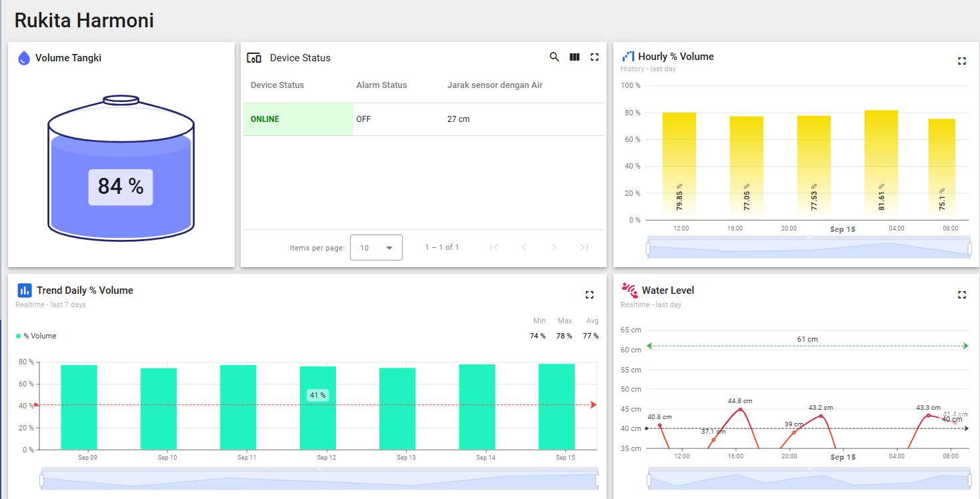Click the water drop icon beside Volume Tangki
Screen dimensions: 980x499
tap(24, 58)
